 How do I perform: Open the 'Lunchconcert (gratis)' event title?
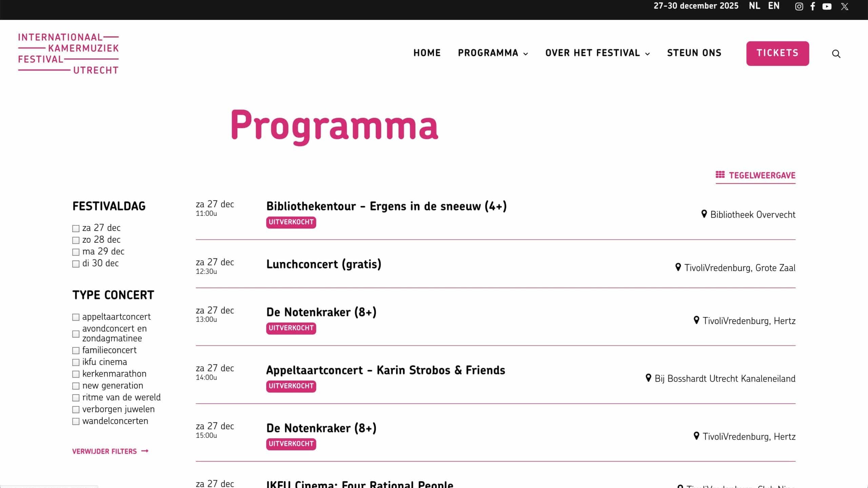click(x=323, y=264)
